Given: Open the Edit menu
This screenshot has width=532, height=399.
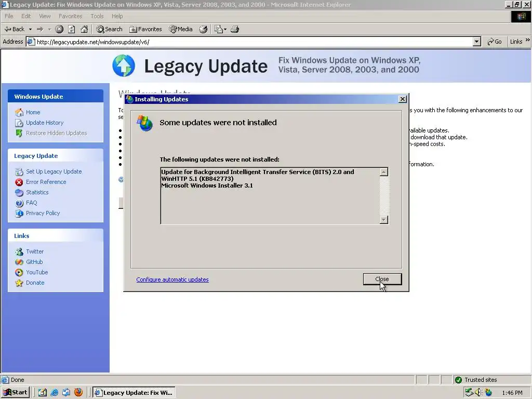Looking at the screenshot, I should tap(26, 16).
